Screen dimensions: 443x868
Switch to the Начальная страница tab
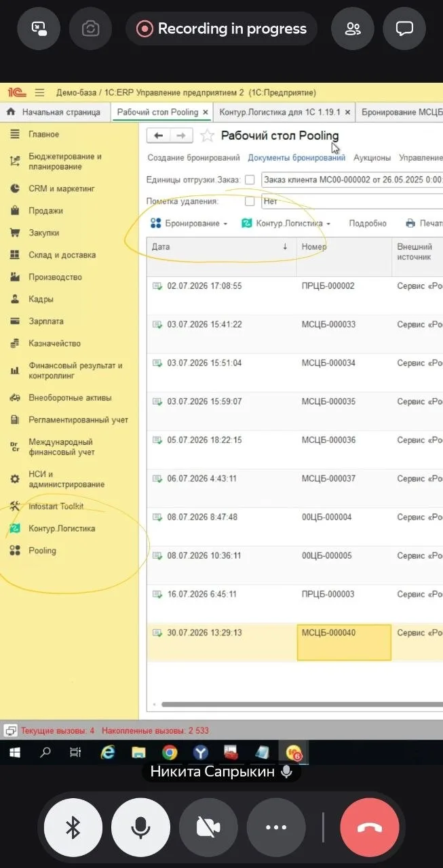54,112
